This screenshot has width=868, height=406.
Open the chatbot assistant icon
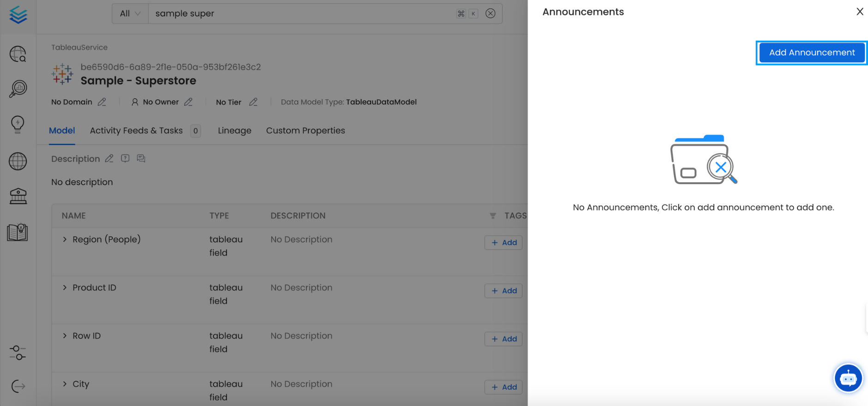848,378
